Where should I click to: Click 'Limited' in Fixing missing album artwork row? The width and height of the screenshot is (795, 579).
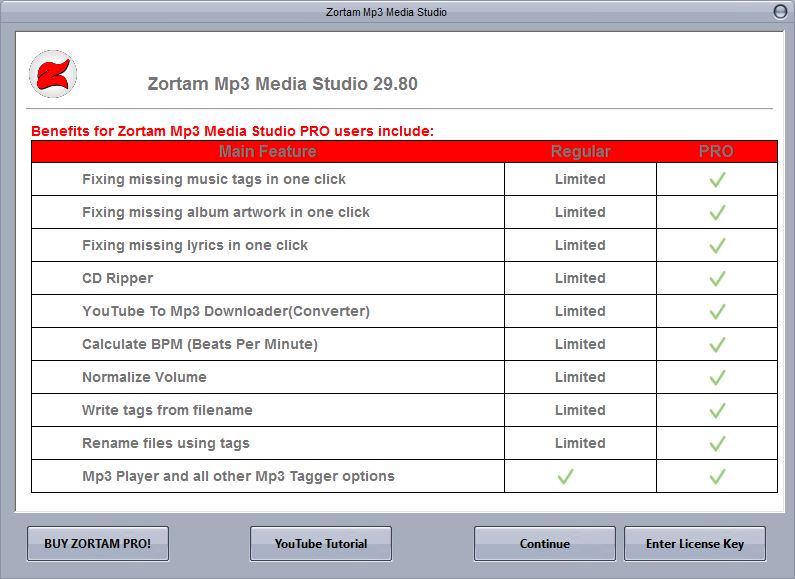(580, 212)
